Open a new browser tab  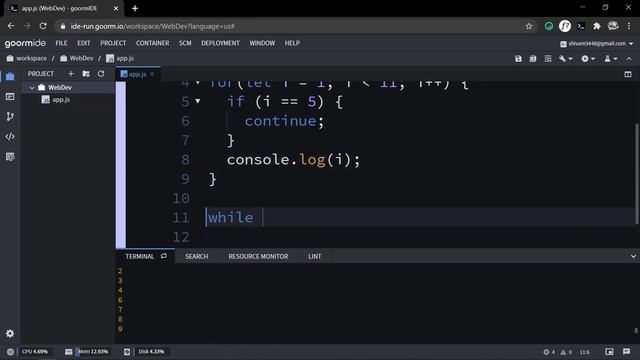pyautogui.click(x=135, y=8)
